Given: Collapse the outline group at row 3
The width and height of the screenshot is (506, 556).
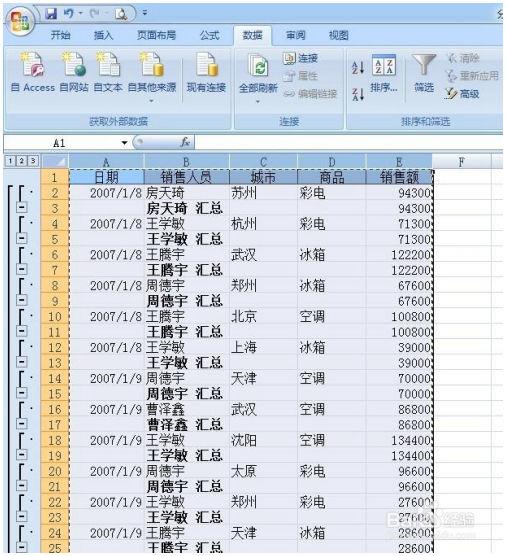Looking at the screenshot, I should pyautogui.click(x=22, y=208).
